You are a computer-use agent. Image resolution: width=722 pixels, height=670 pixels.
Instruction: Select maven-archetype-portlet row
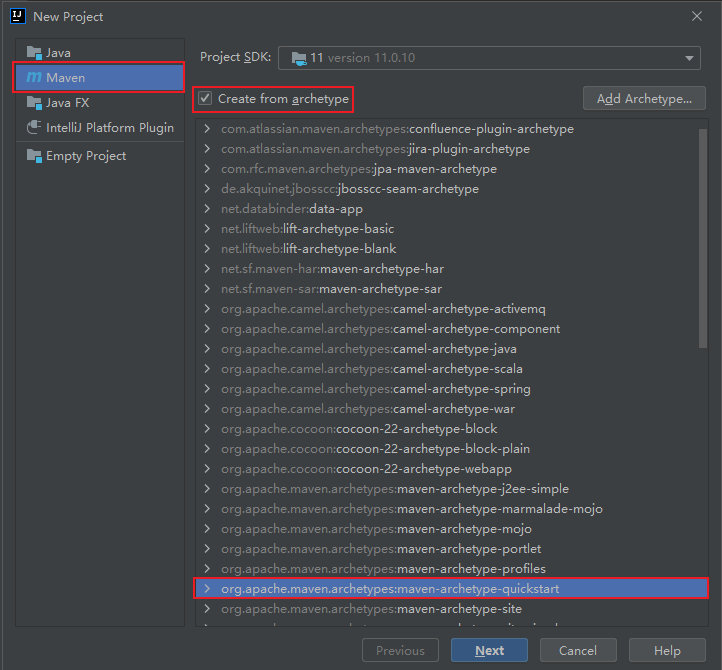(451, 549)
